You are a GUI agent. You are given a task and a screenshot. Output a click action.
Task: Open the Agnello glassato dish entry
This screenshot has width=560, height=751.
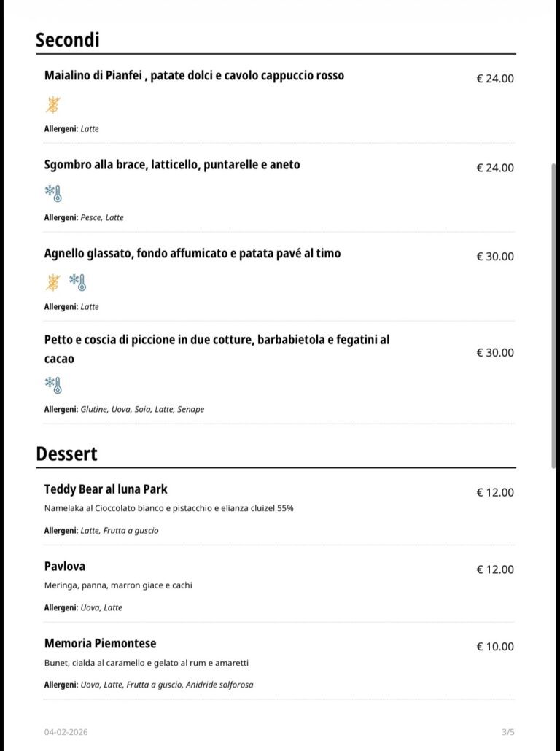pos(192,254)
